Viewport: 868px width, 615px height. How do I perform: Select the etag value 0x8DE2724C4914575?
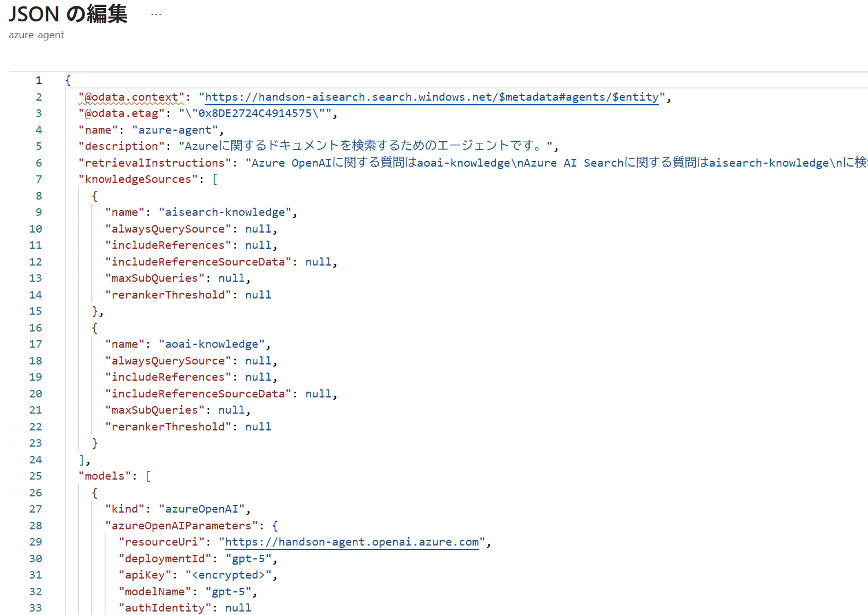click(x=255, y=113)
